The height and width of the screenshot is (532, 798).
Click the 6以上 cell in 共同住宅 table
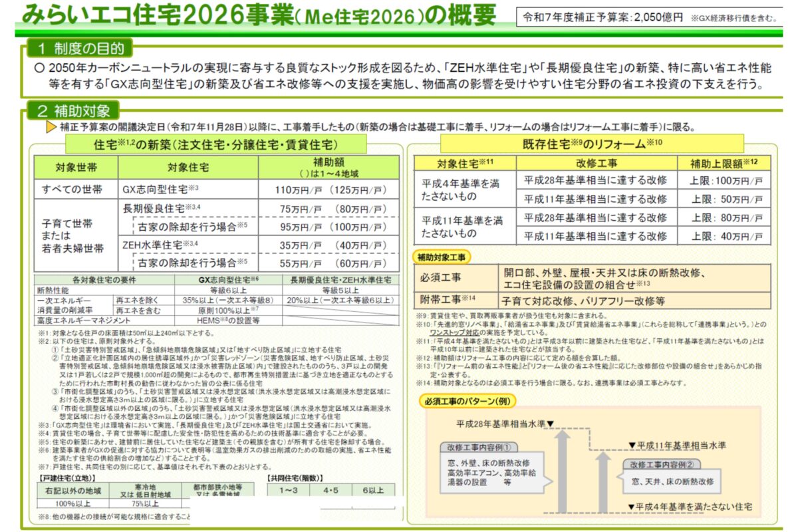(x=372, y=490)
